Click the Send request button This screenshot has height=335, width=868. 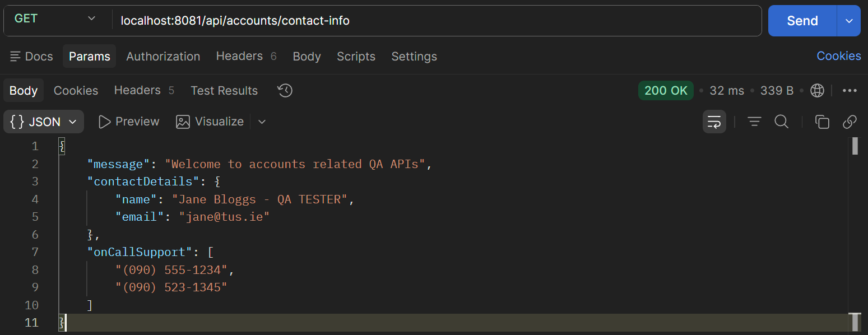coord(802,21)
